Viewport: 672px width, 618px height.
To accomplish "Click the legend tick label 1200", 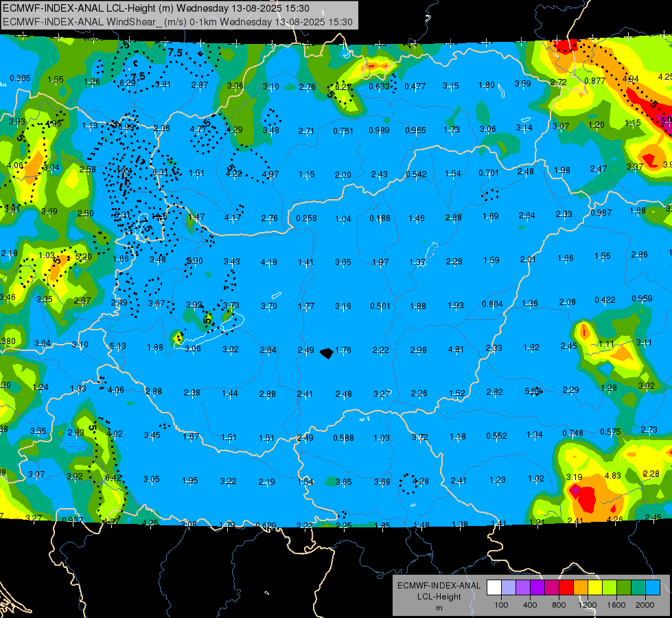I will pos(588,605).
